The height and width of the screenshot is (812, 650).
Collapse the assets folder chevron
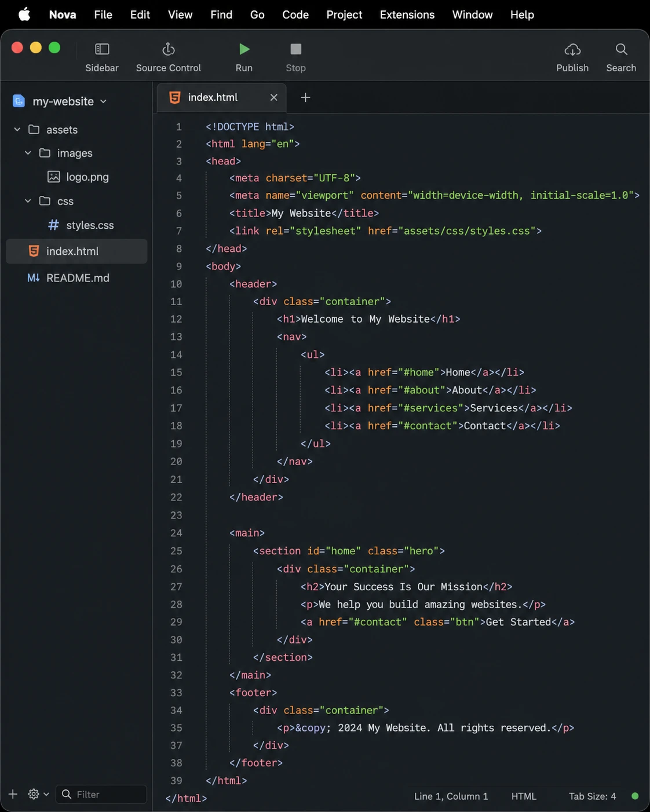click(17, 130)
